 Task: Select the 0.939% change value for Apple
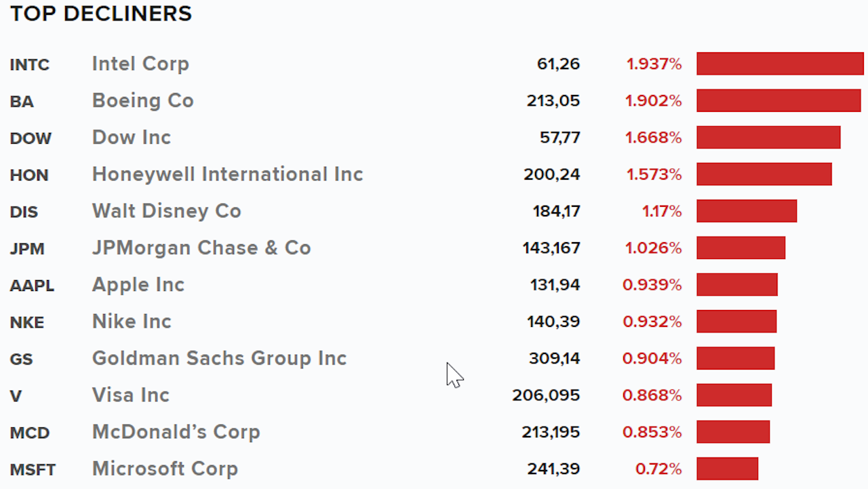point(652,285)
